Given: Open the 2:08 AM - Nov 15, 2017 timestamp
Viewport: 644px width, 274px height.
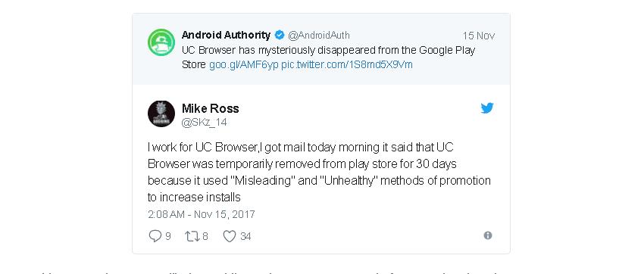Looking at the screenshot, I should click(202, 214).
